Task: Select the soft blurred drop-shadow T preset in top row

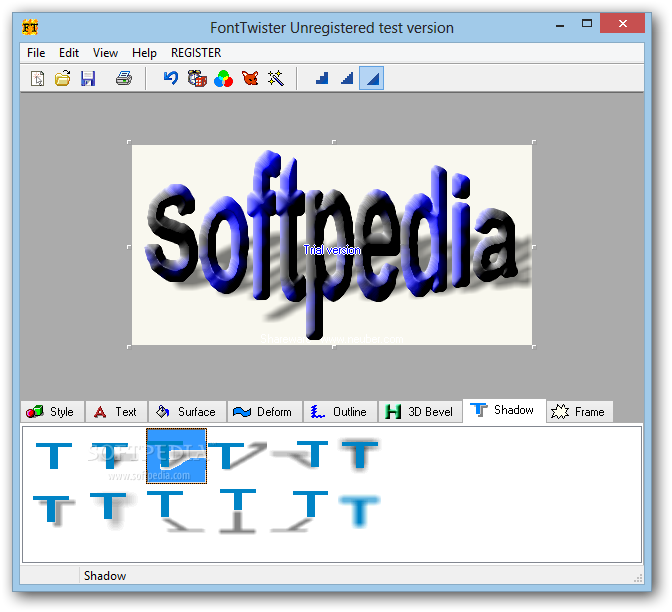Action: (360, 454)
